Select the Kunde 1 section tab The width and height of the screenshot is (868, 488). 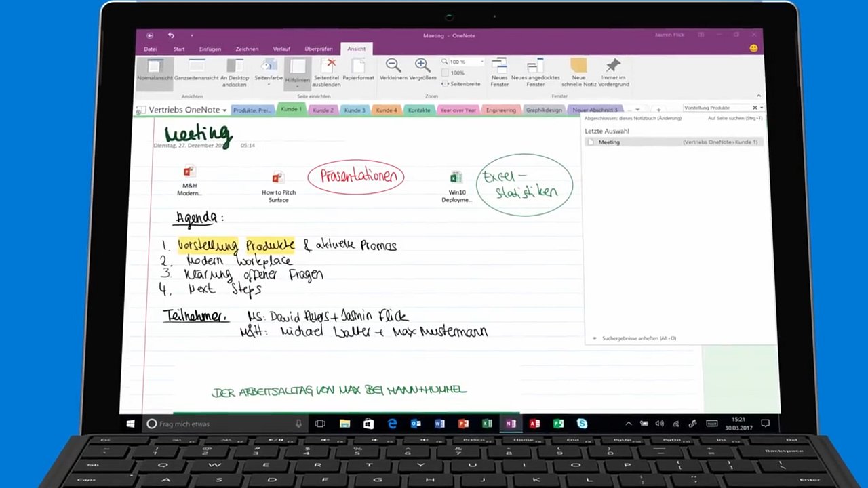pos(291,109)
